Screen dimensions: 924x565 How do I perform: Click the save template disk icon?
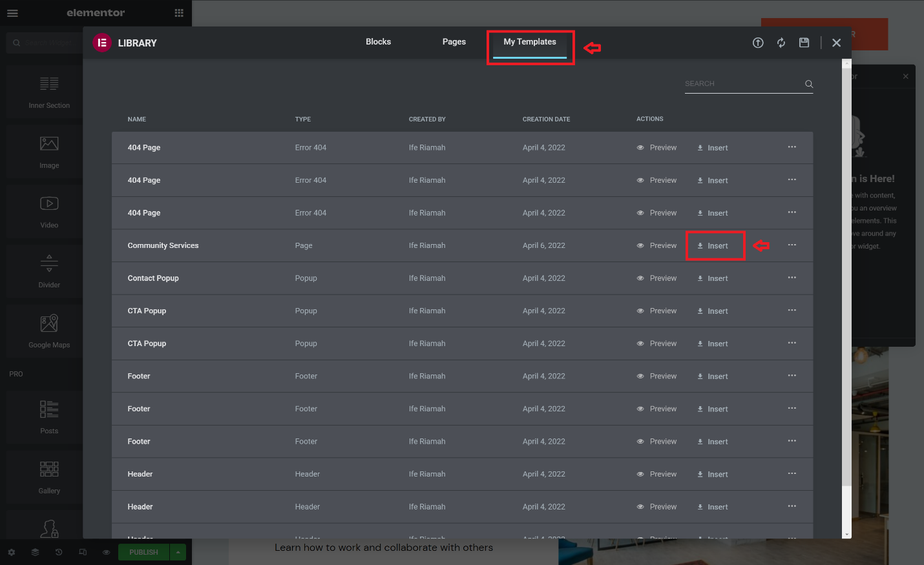804,43
